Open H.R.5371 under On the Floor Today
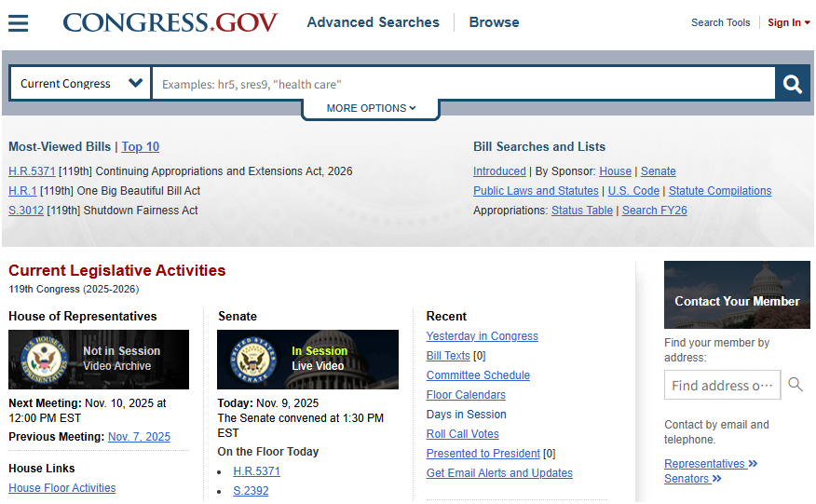The height and width of the screenshot is (504, 816). [256, 471]
